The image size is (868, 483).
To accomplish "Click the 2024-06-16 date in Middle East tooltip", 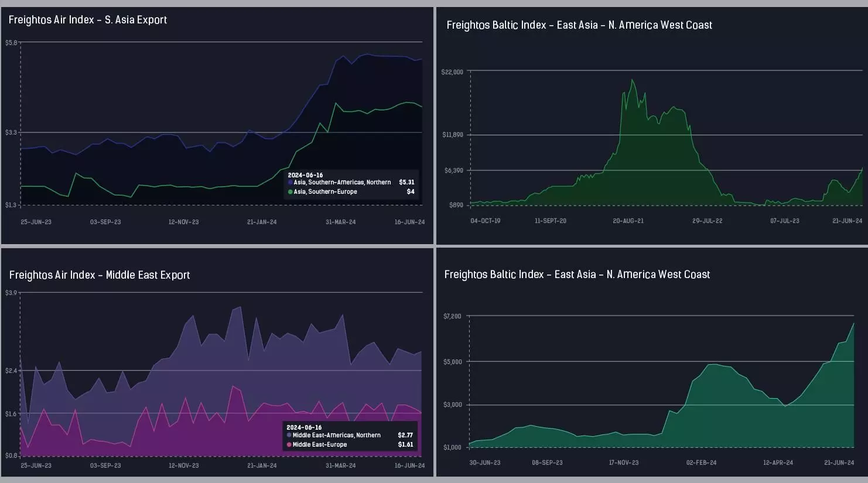I will point(304,428).
